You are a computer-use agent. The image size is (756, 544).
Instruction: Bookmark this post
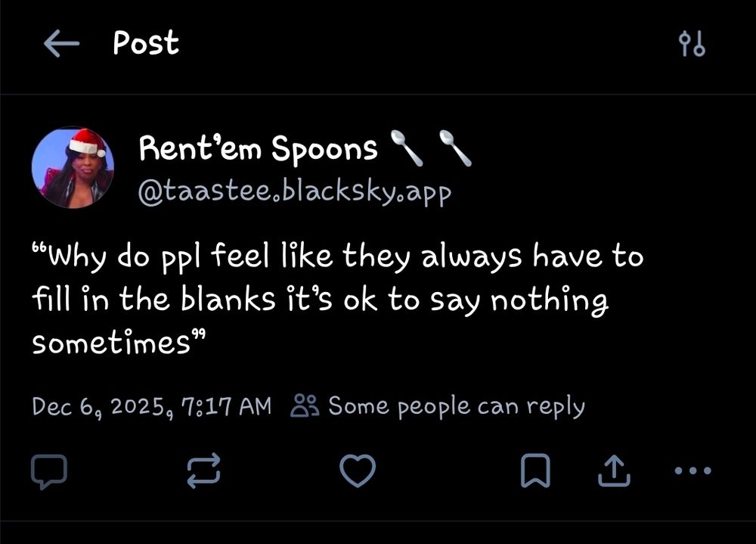[534, 471]
